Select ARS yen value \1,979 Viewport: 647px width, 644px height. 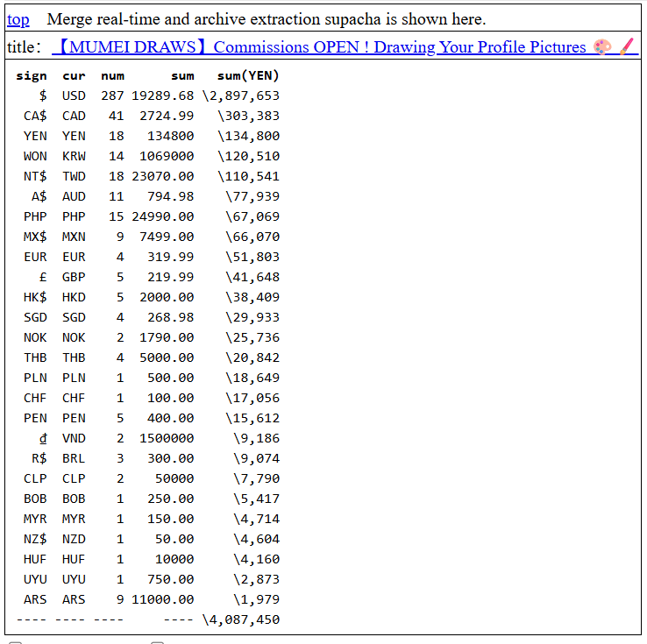pyautogui.click(x=256, y=600)
